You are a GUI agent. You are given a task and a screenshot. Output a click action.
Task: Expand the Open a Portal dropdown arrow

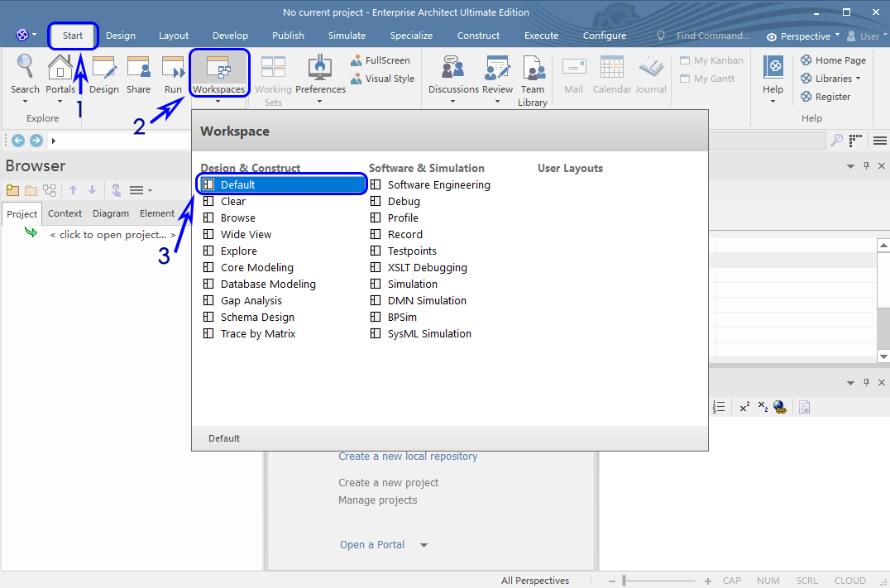point(423,544)
